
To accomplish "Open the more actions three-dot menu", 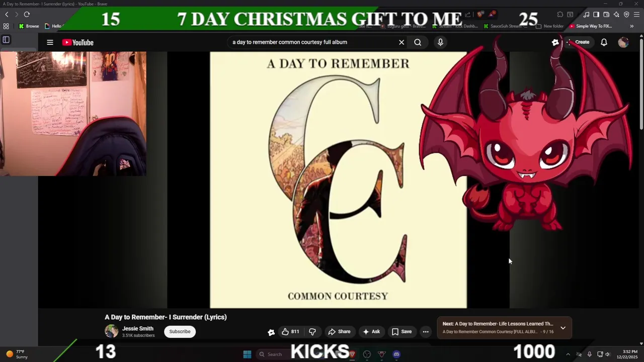I will point(426,331).
